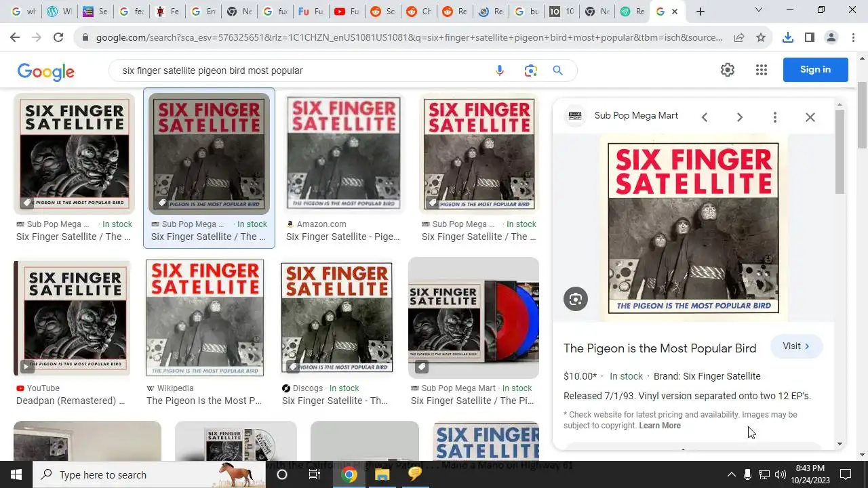
Task: Open taskbar clock and calendar
Action: tap(810, 474)
